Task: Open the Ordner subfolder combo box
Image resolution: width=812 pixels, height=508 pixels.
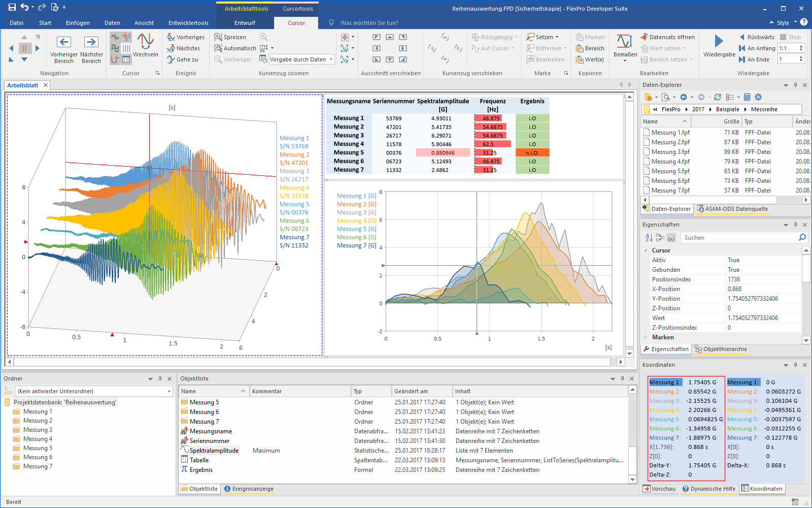Action: pyautogui.click(x=95, y=391)
